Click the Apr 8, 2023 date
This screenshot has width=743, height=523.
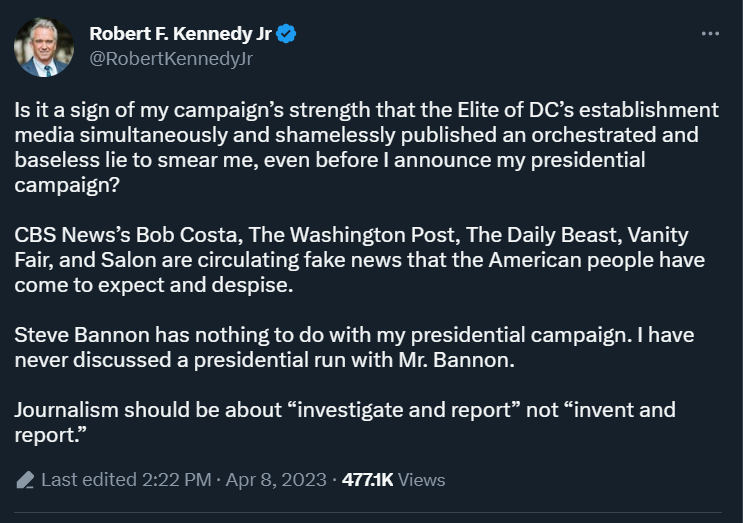point(276,480)
